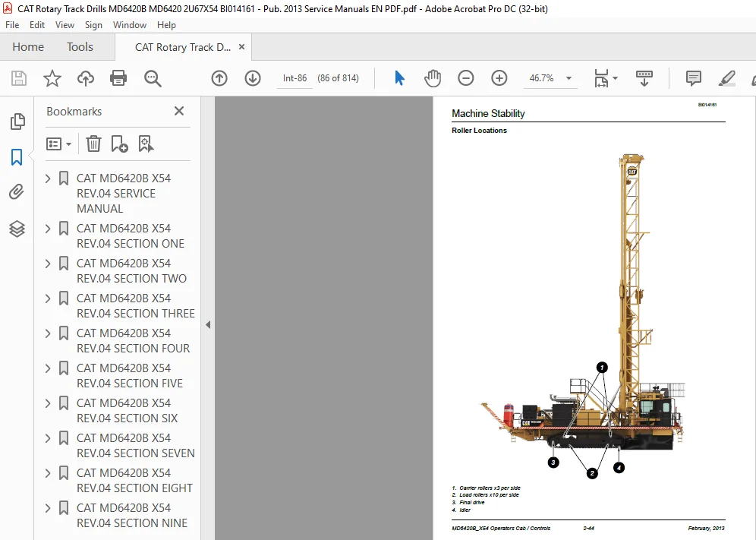The image size is (756, 540).
Task: Add to favorites with star icon
Action: coord(52,78)
